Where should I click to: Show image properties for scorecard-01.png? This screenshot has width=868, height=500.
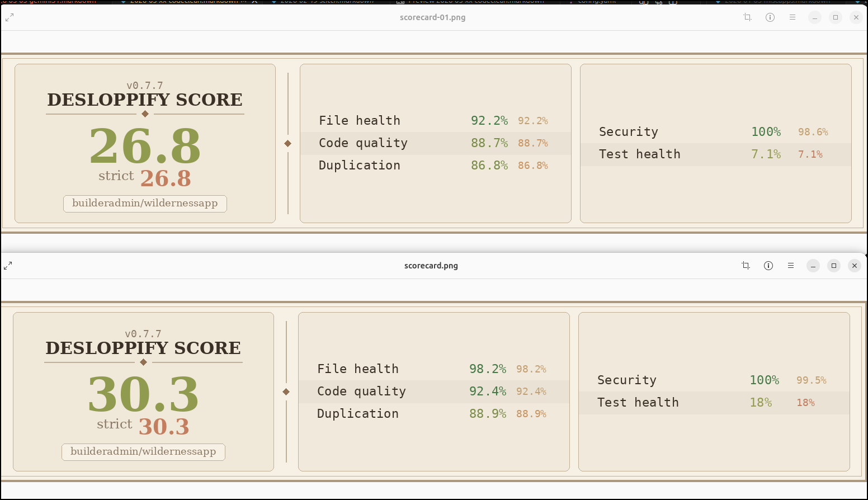(770, 17)
